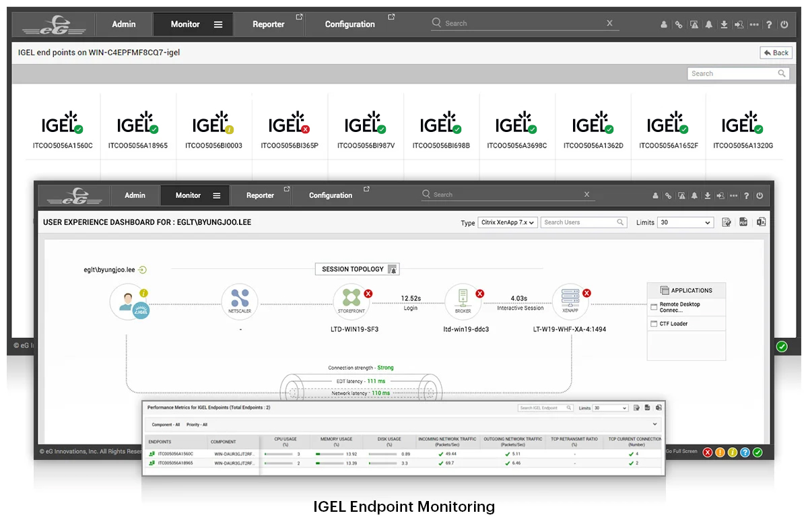
Task: Open the alarm monitor icon in the IGEL end points window
Action: tap(694, 24)
